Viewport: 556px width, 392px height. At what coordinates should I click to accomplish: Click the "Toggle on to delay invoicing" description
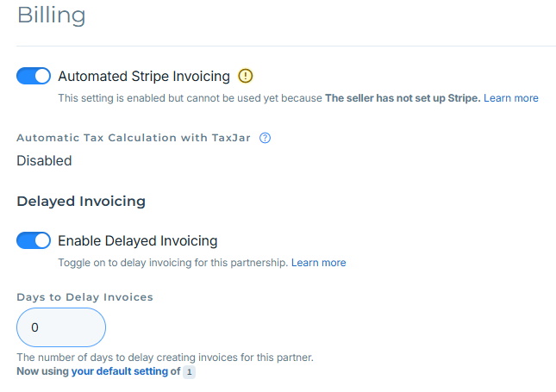coord(172,263)
